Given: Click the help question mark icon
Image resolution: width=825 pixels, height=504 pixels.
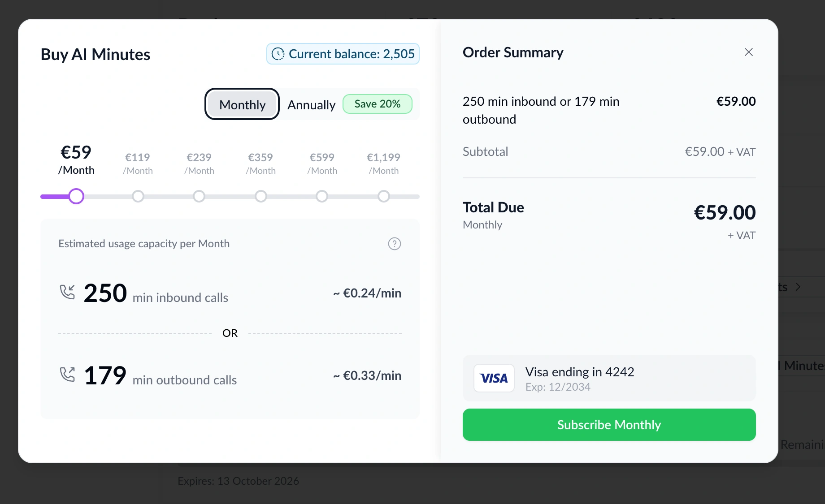Looking at the screenshot, I should 394,244.
